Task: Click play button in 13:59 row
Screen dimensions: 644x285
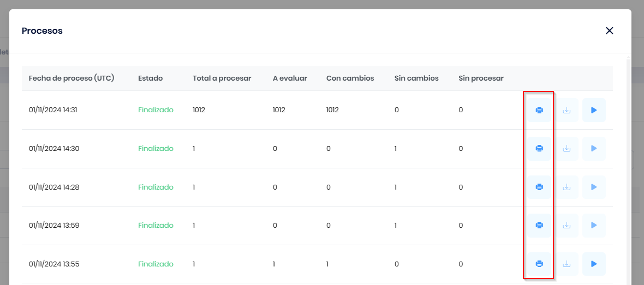Action: (x=594, y=225)
